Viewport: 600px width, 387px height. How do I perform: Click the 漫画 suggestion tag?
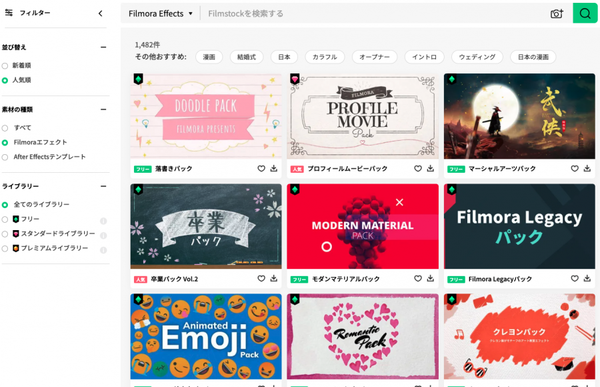[x=209, y=57]
